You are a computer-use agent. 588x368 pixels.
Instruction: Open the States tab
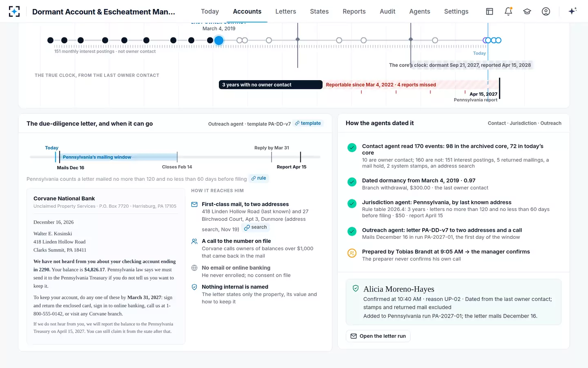pyautogui.click(x=319, y=11)
